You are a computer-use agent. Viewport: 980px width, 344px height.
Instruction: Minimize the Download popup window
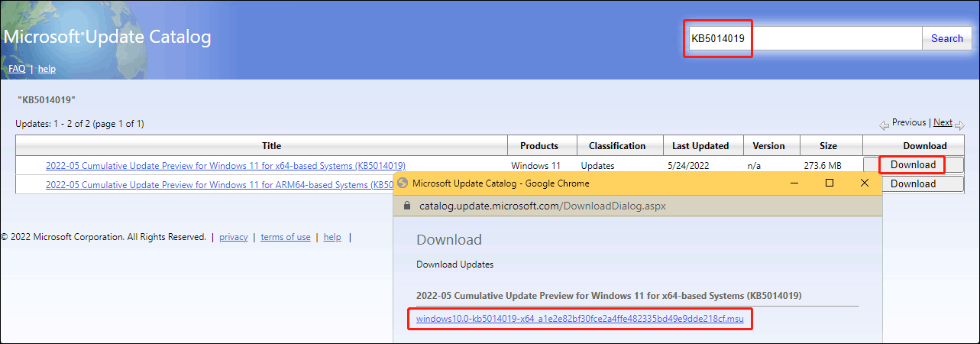pyautogui.click(x=794, y=183)
